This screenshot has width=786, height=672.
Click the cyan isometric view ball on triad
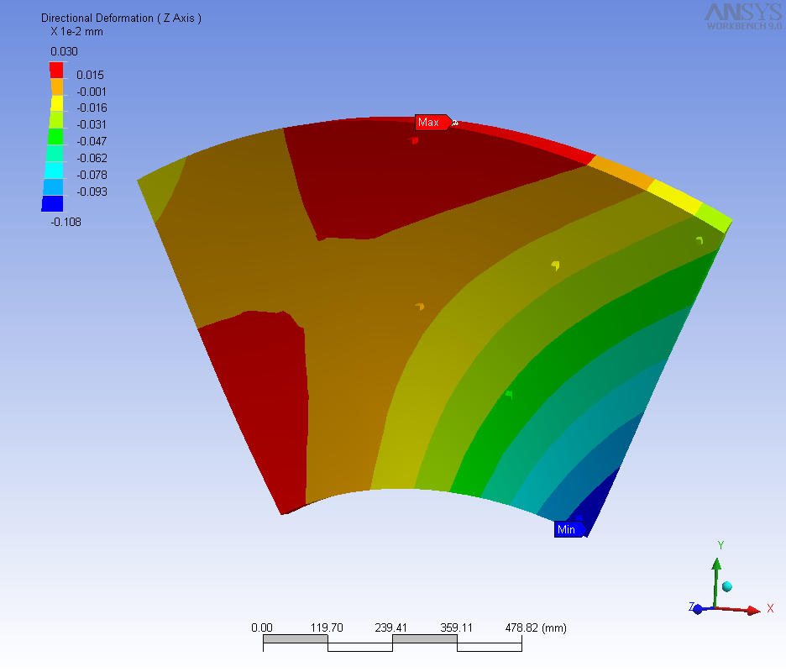pyautogui.click(x=727, y=586)
